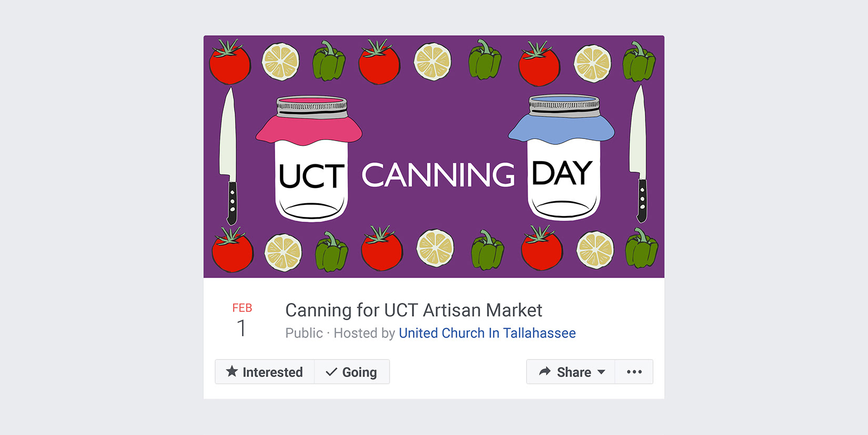Open the Share menu

pyautogui.click(x=571, y=372)
